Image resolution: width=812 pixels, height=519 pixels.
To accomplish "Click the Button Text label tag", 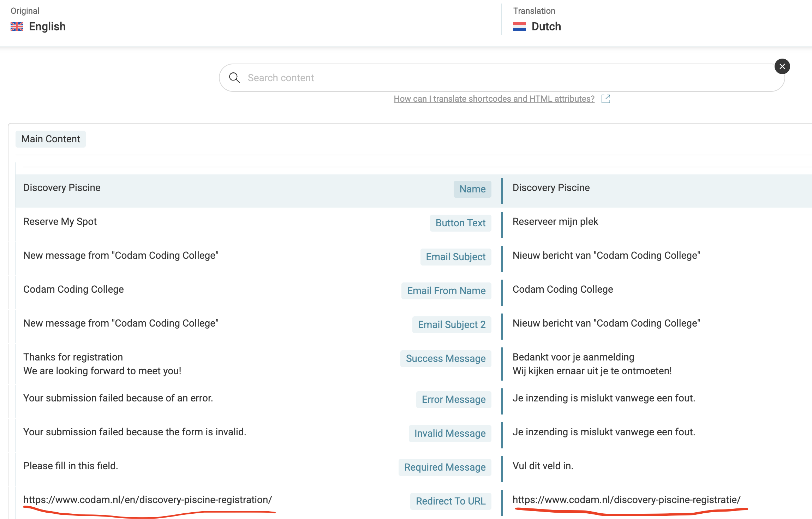I will tap(460, 223).
